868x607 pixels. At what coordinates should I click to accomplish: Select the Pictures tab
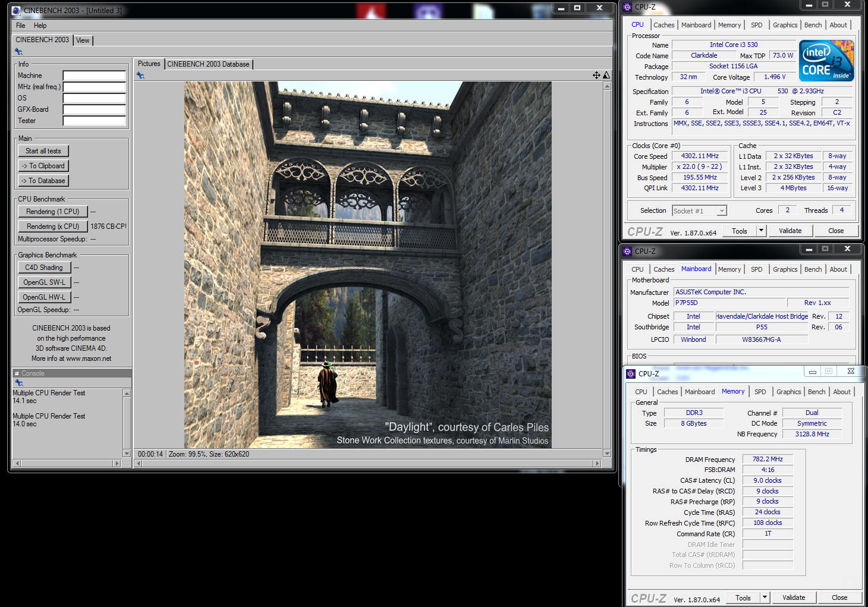(149, 64)
